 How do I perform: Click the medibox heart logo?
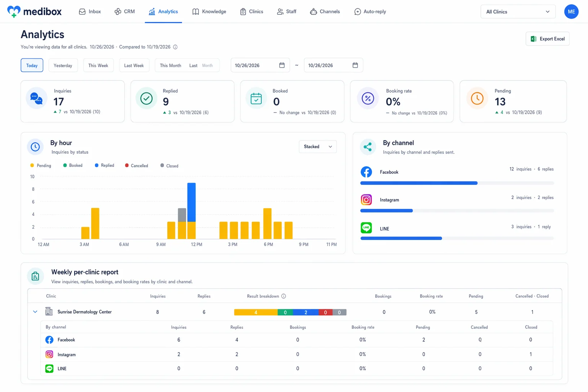click(x=14, y=11)
